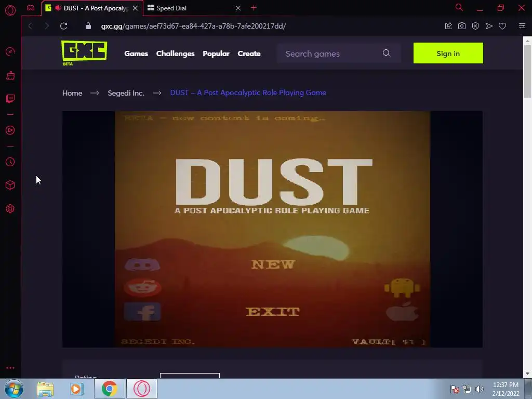This screenshot has width=532, height=399.
Task: Start a NEW game in DUST
Action: pyautogui.click(x=273, y=264)
